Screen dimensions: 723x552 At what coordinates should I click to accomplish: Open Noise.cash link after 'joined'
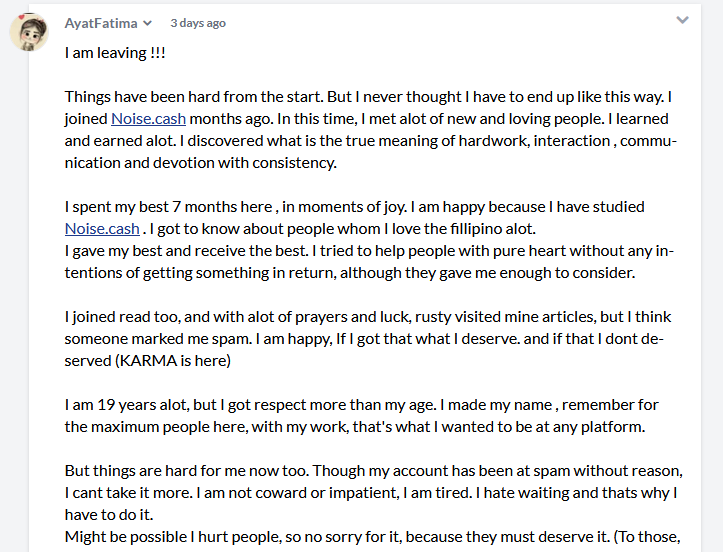click(x=148, y=119)
